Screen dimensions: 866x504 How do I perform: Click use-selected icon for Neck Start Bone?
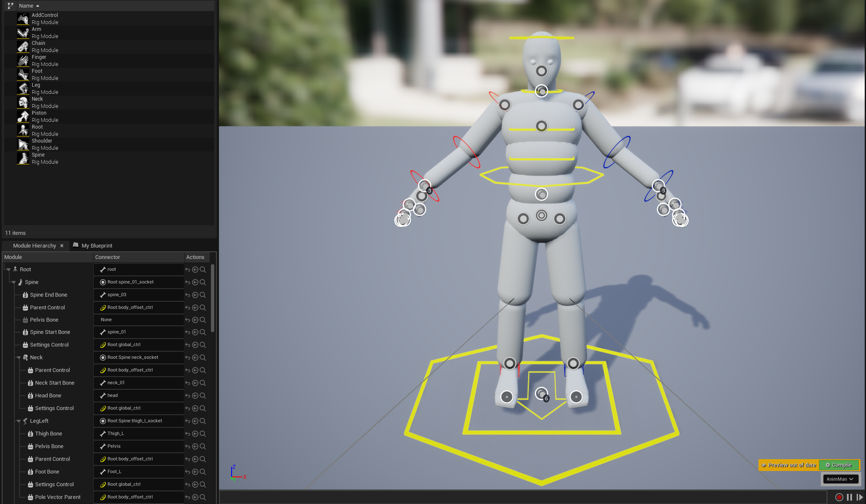click(x=195, y=383)
